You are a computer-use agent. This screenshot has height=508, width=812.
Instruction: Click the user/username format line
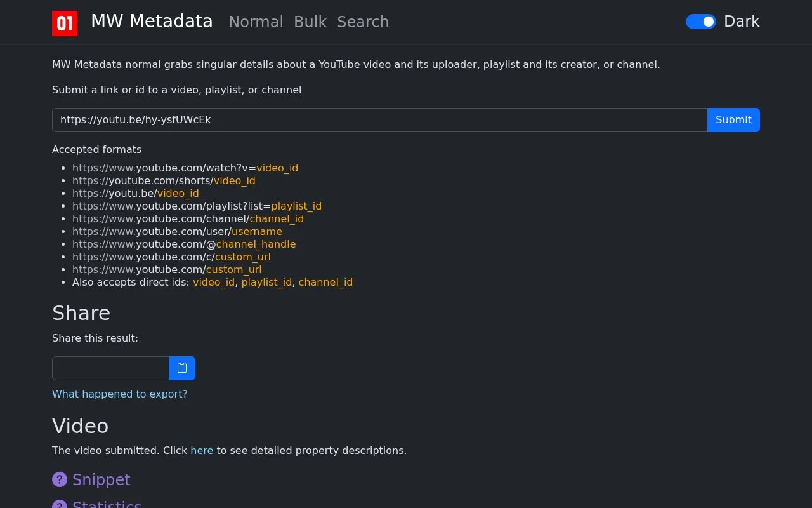pyautogui.click(x=177, y=231)
